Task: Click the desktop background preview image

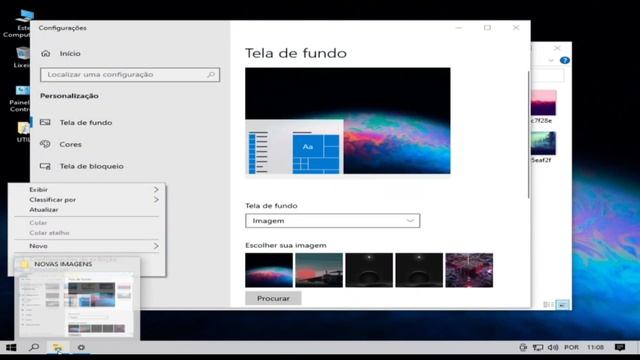Action: pos(348,121)
